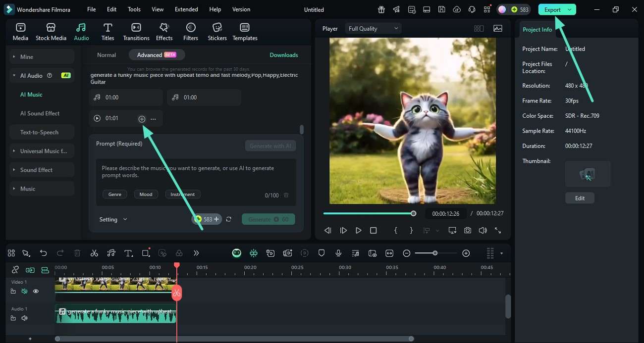This screenshot has height=343, width=644.
Task: Open the Filters panel
Action: (191, 32)
